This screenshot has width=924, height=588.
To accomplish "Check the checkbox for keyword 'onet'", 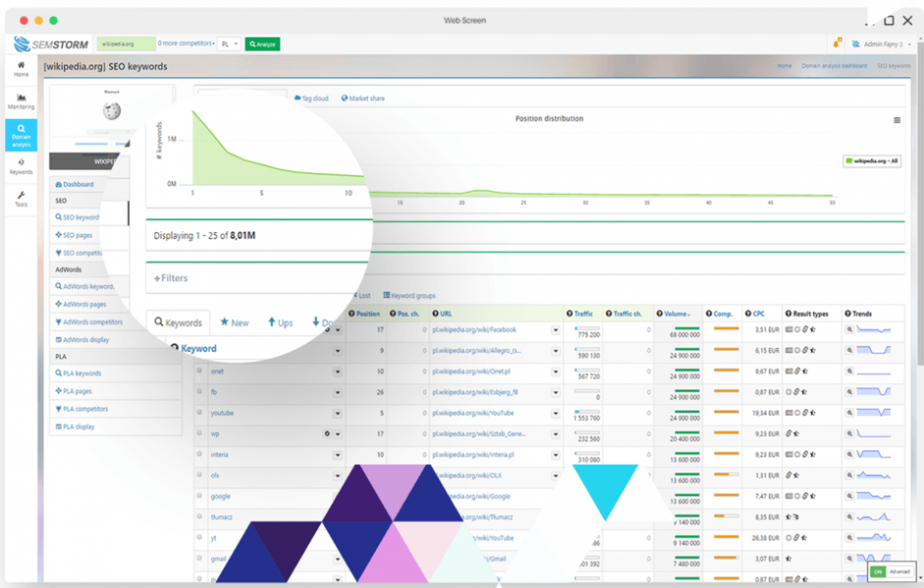I will pyautogui.click(x=200, y=371).
